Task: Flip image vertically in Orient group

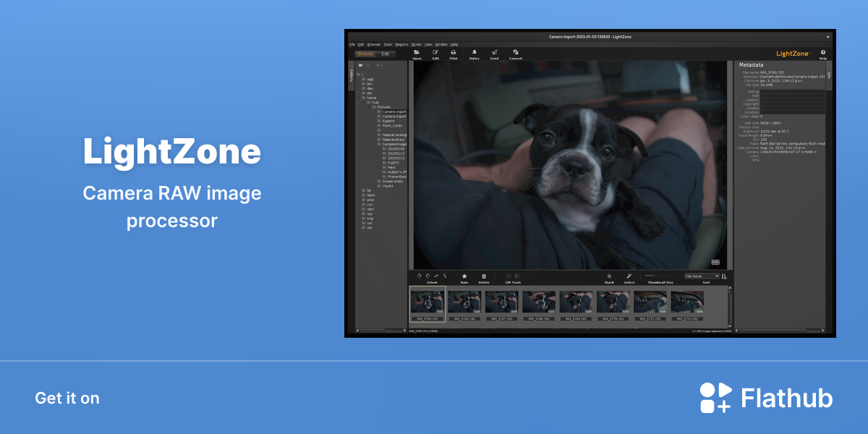Action: 445,276
